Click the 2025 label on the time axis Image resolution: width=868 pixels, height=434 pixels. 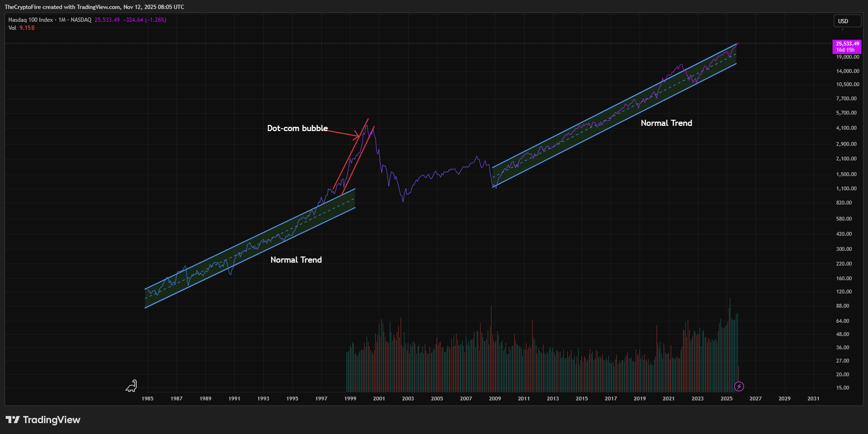click(x=727, y=399)
